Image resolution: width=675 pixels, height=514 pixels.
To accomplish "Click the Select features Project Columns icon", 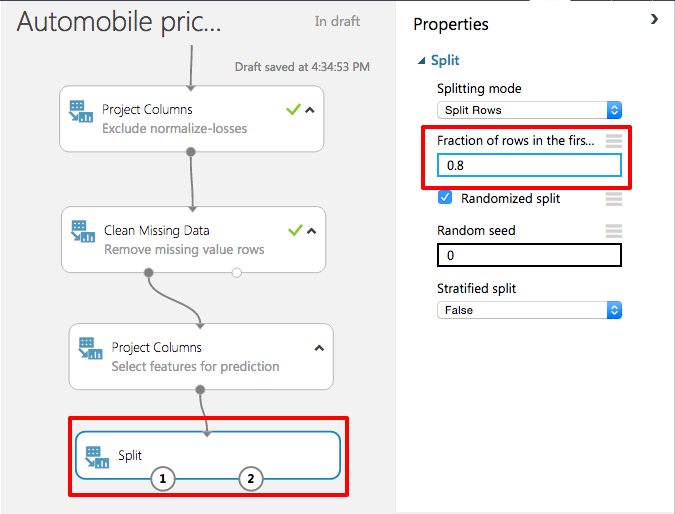I will tap(90, 349).
